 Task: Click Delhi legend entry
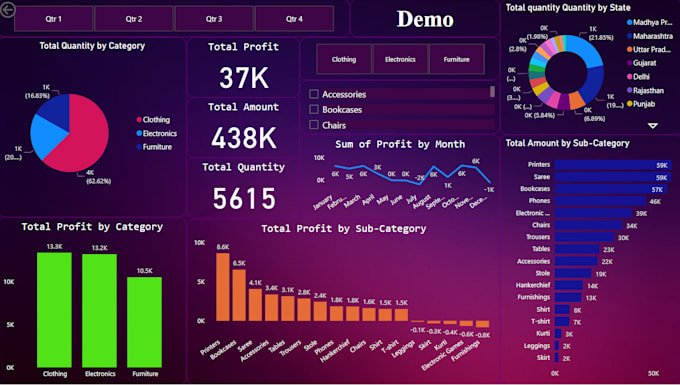coord(638,77)
